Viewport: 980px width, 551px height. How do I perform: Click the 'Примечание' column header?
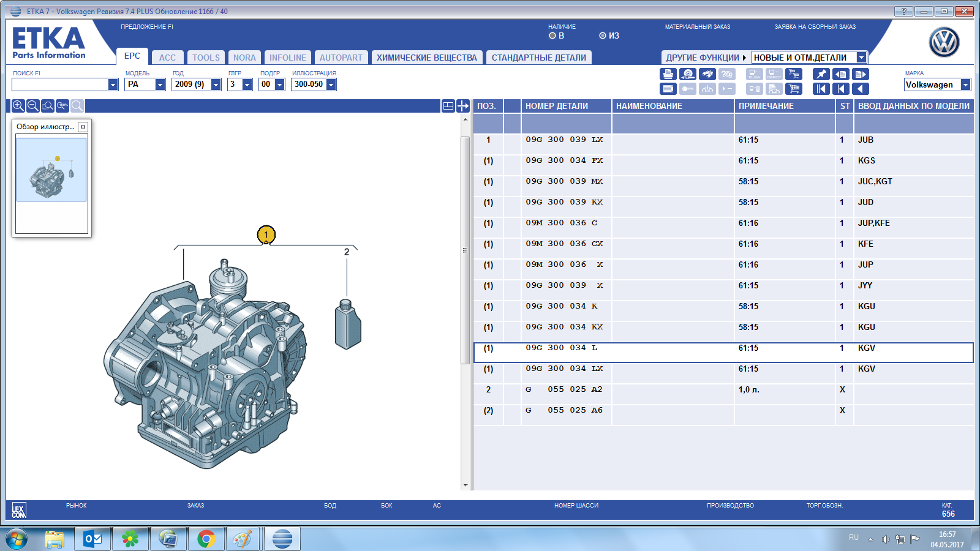point(785,106)
